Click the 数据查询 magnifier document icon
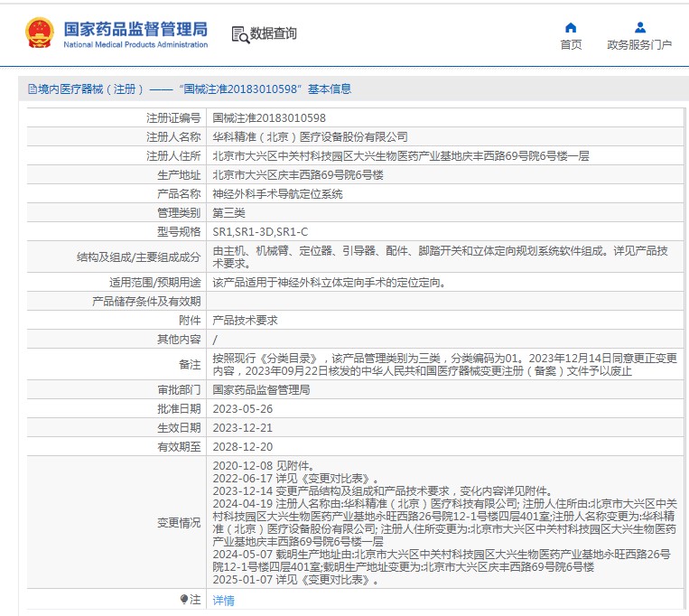Image resolution: width=689 pixels, height=616 pixels. coord(239,34)
